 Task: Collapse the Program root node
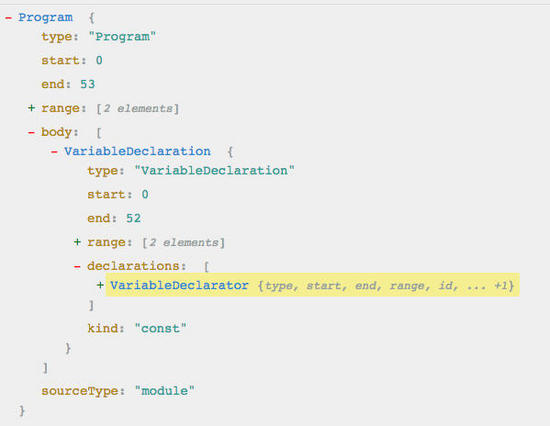click(9, 18)
